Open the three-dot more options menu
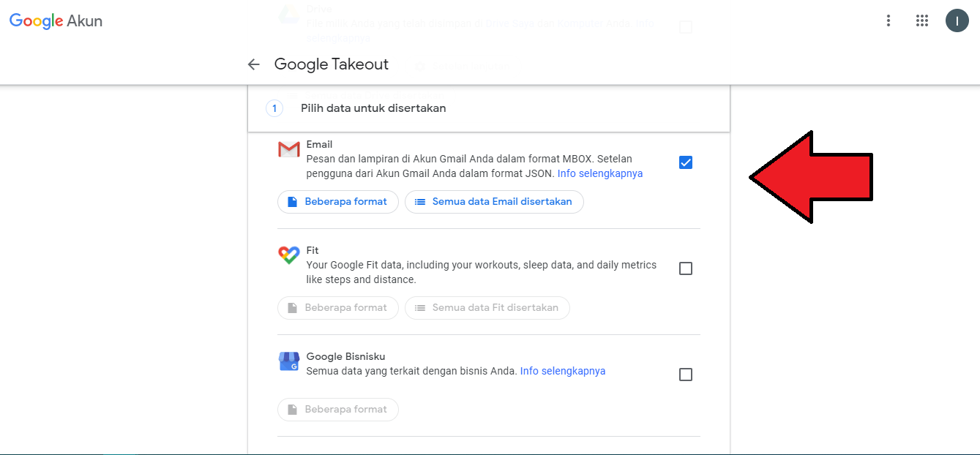Screen dimensions: 980x455 point(888,20)
